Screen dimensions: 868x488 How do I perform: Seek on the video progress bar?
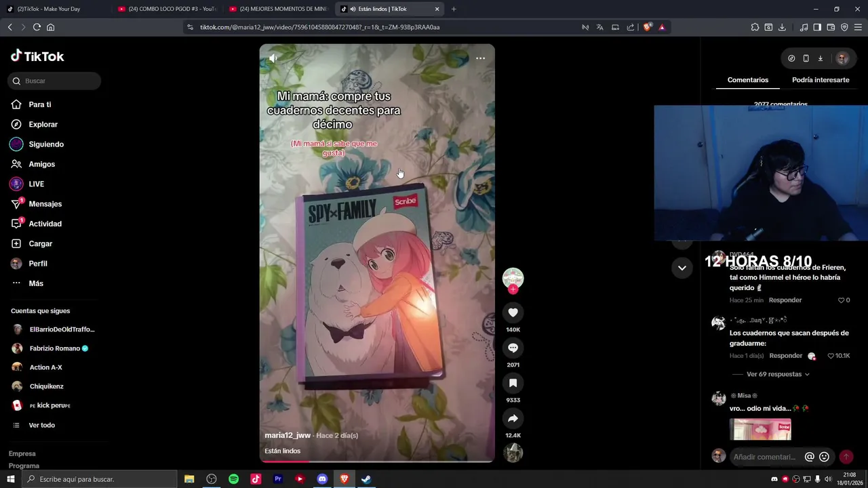(x=377, y=462)
